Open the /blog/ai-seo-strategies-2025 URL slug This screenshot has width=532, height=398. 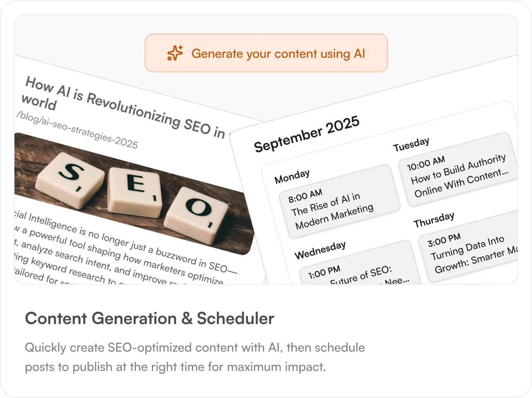[x=77, y=130]
